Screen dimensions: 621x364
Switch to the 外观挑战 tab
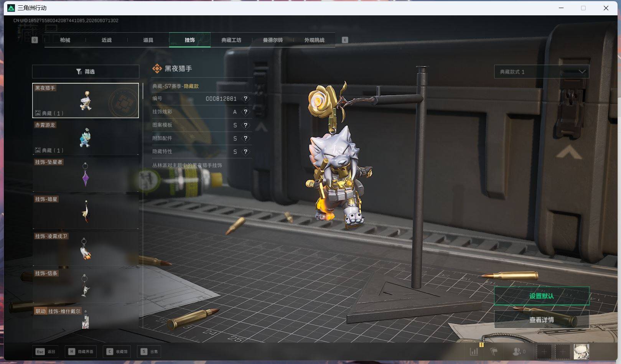point(314,40)
